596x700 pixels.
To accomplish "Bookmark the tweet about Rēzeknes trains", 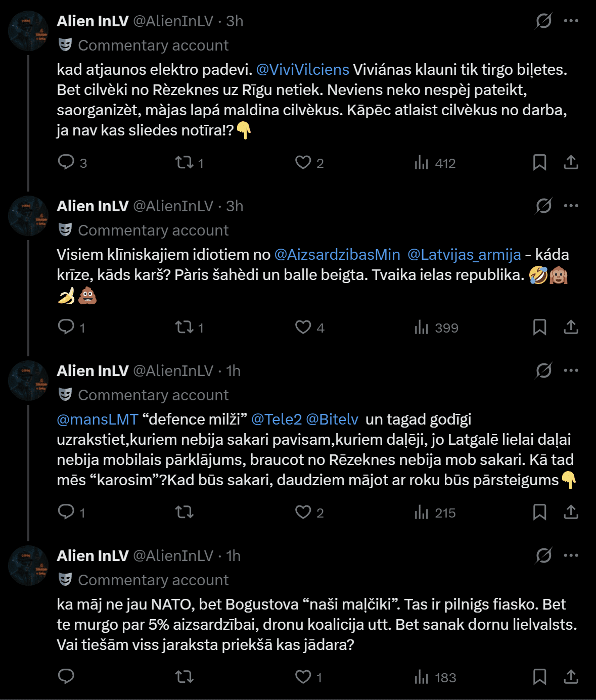I will (x=539, y=162).
